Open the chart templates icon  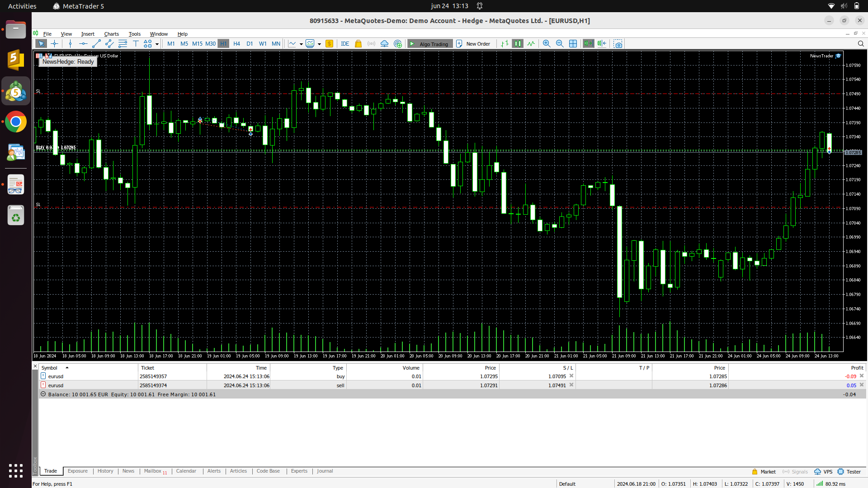tap(310, 44)
